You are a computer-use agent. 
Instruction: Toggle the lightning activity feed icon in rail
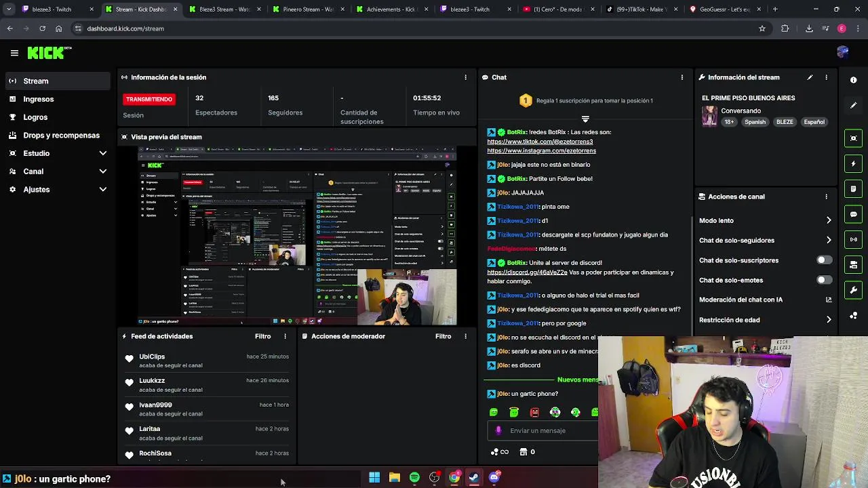(854, 163)
